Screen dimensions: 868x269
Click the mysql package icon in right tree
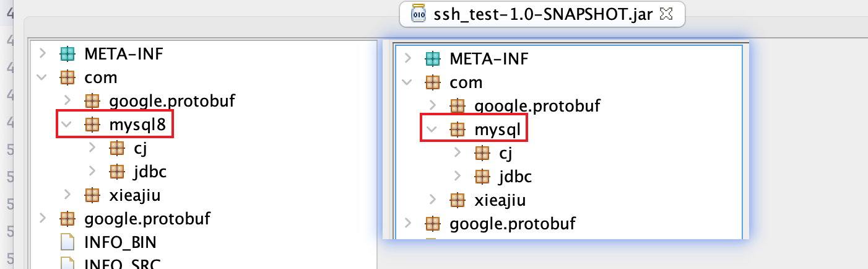pos(457,130)
